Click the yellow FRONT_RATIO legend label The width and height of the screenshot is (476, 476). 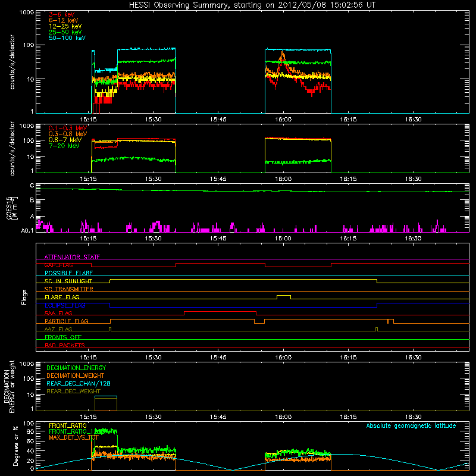(68, 425)
